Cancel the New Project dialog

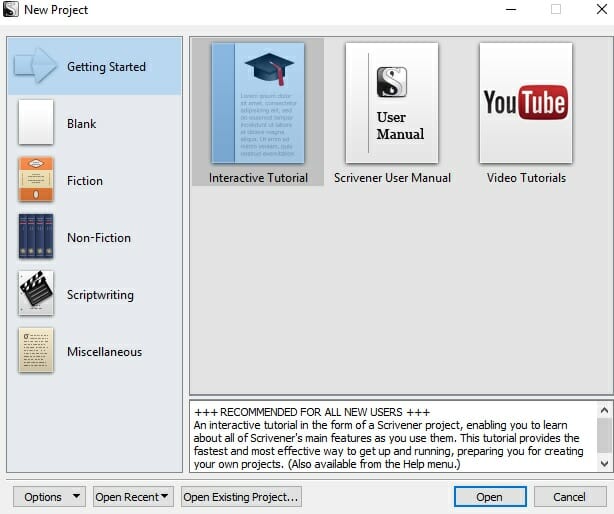click(570, 497)
